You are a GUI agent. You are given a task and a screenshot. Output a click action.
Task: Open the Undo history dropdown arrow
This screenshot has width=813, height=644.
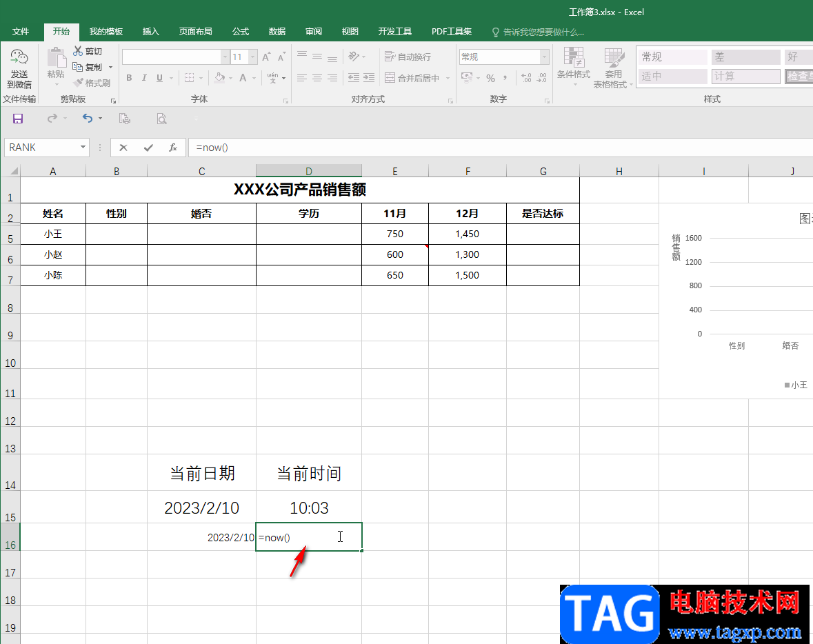click(x=100, y=119)
